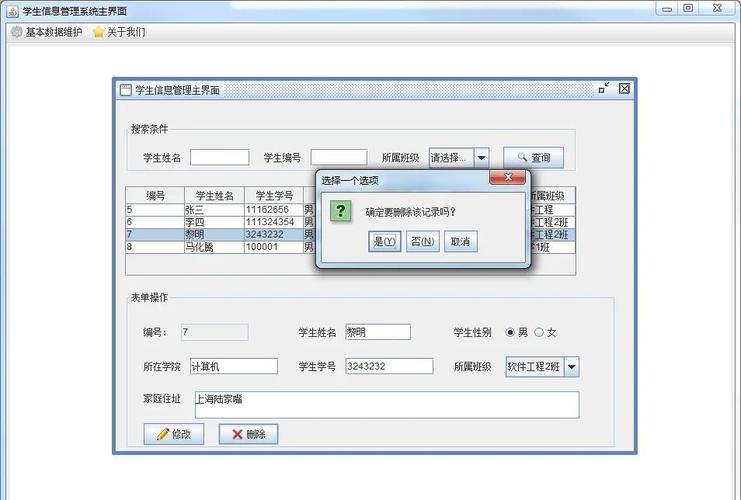Click student number cell 111324354

point(274,222)
